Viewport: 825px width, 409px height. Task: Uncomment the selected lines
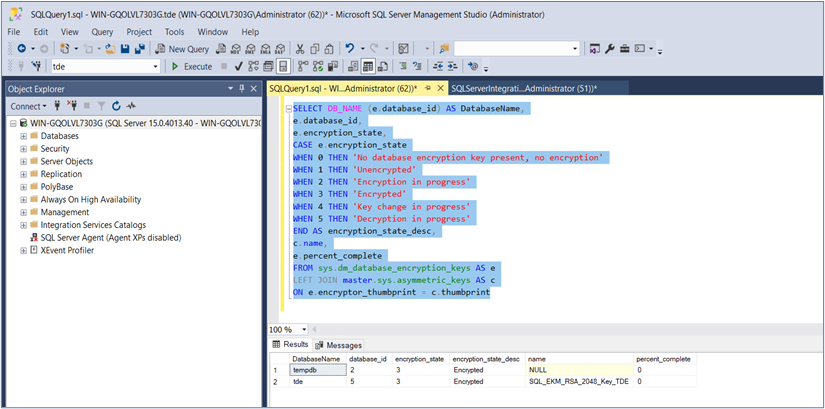(x=418, y=66)
